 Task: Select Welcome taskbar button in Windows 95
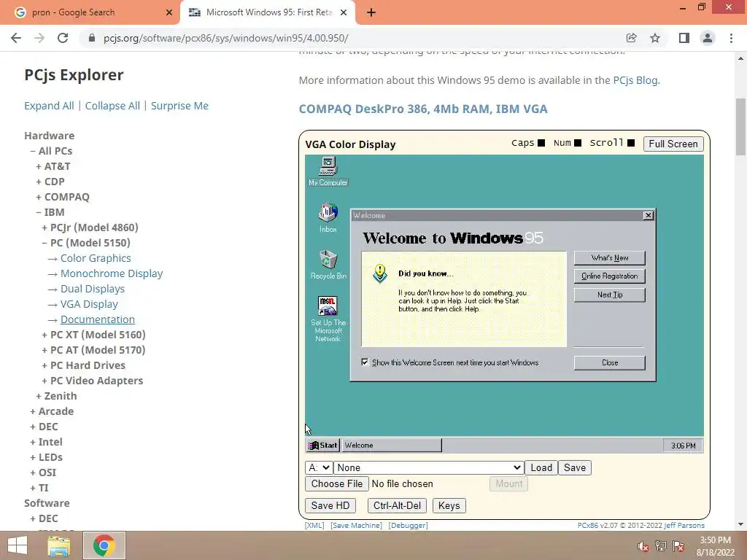click(392, 446)
